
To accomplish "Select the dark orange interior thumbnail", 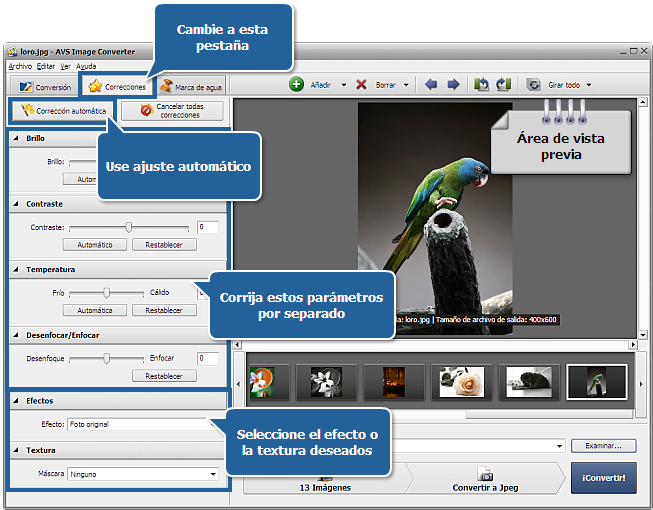I will point(394,382).
